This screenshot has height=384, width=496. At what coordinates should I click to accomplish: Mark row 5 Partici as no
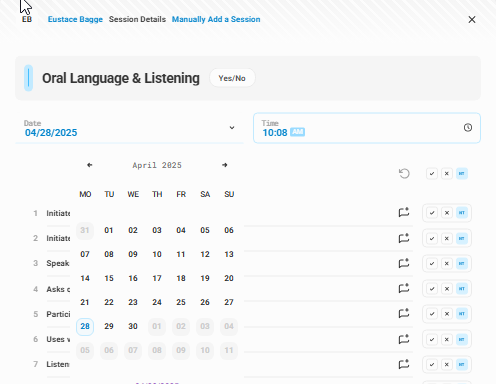447,314
